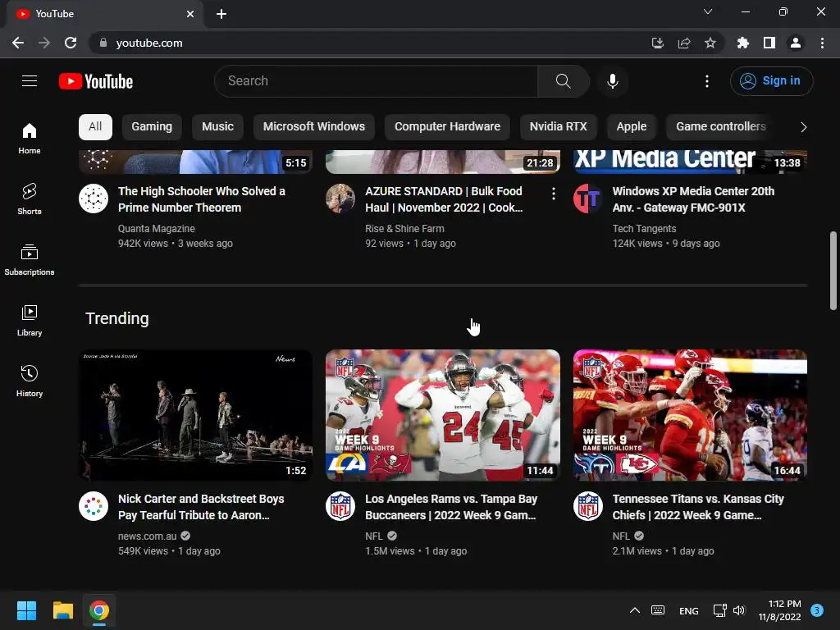840x630 pixels.
Task: Open news.com.au channel name
Action: (148, 536)
